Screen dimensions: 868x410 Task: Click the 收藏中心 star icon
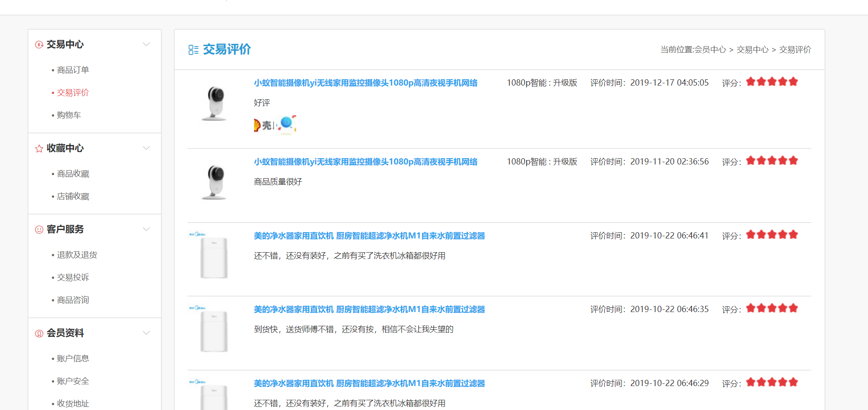[x=39, y=148]
